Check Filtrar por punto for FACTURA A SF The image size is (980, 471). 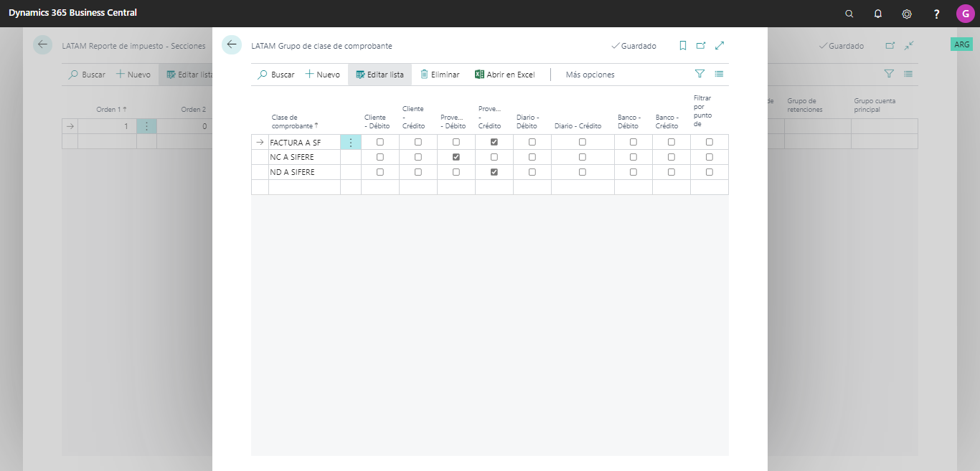click(x=710, y=142)
